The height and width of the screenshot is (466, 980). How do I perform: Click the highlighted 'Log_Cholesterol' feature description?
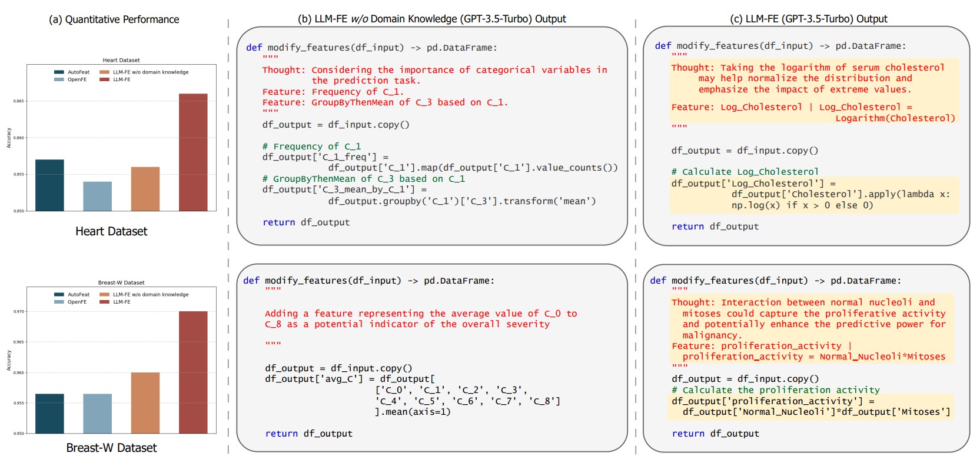coord(812,112)
